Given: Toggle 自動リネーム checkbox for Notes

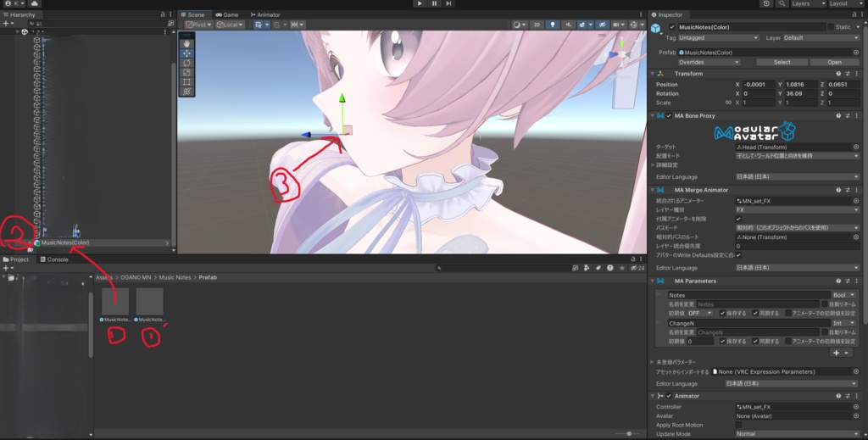Looking at the screenshot, I should (x=824, y=304).
